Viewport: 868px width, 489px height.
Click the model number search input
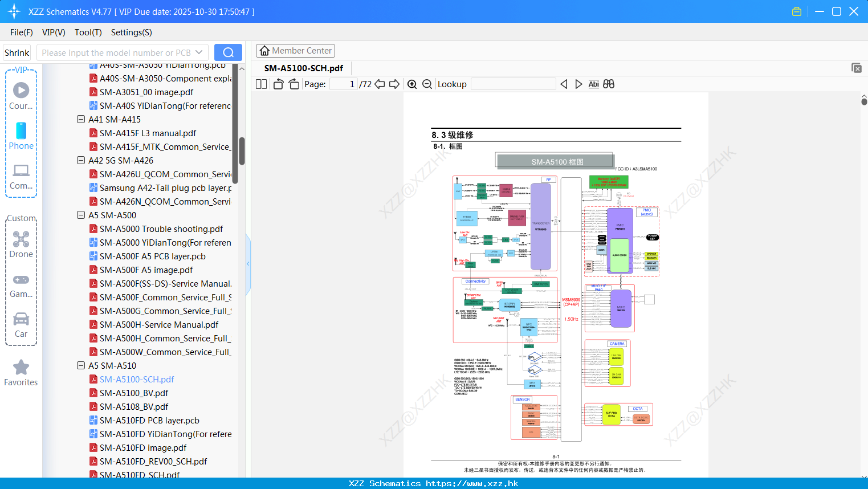click(x=116, y=52)
